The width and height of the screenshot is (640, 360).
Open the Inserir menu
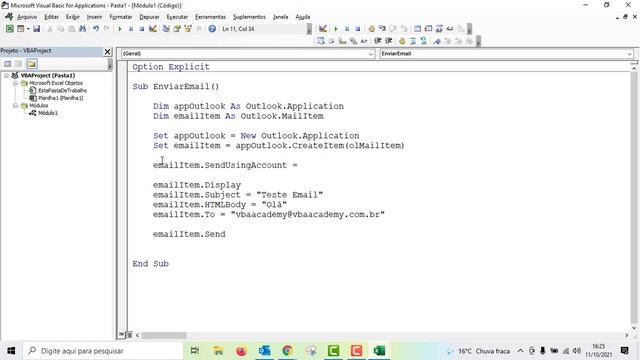(x=94, y=17)
